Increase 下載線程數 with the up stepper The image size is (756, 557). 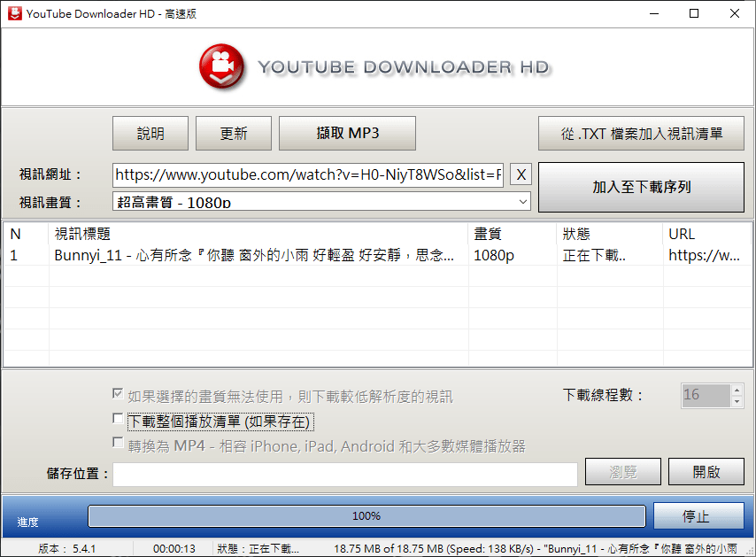(738, 391)
